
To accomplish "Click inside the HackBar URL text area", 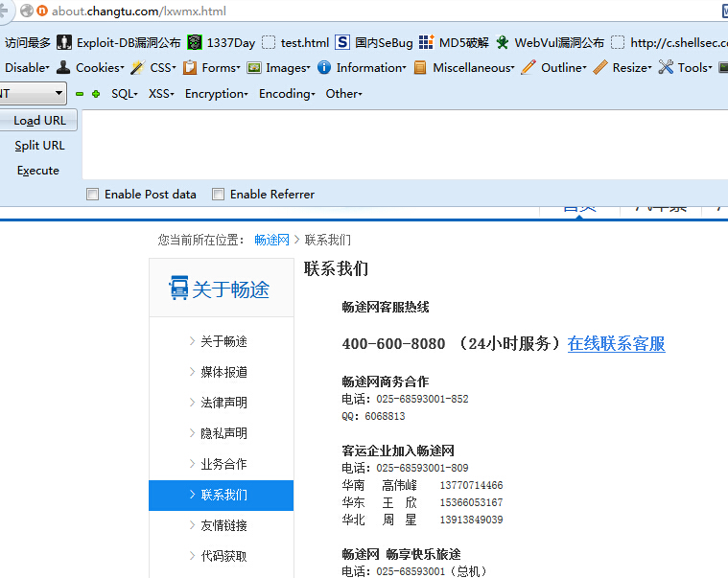I will [405, 145].
